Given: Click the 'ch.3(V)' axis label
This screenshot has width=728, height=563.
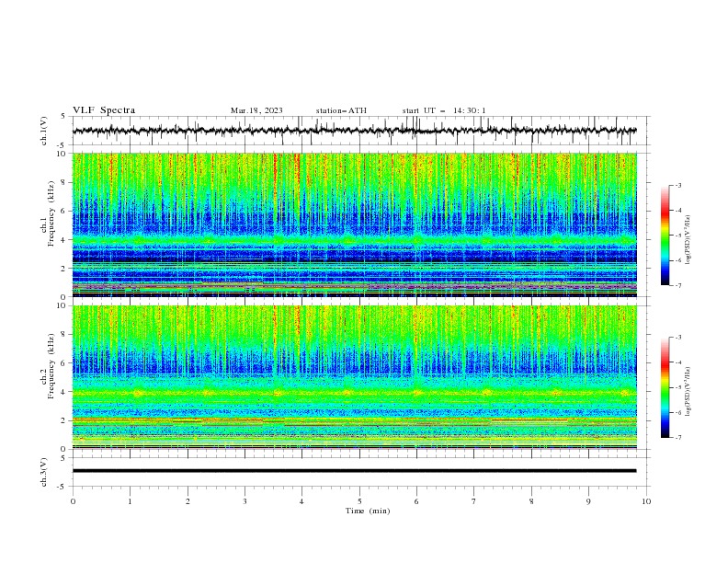Looking at the screenshot, I should [x=44, y=473].
